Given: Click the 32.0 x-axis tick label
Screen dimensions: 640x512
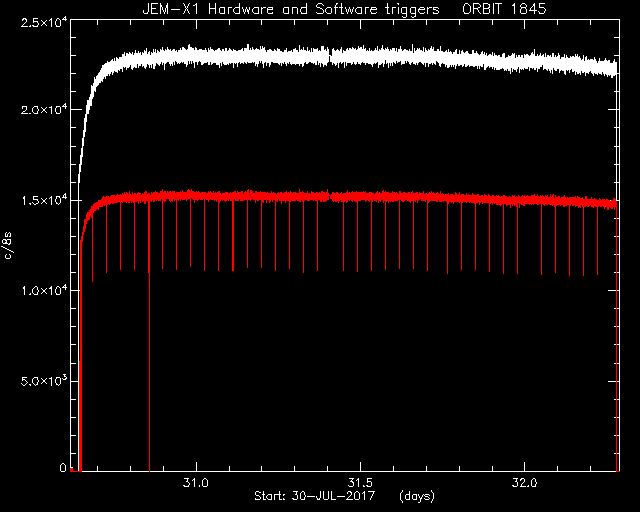Looking at the screenshot, I should 524,483.
